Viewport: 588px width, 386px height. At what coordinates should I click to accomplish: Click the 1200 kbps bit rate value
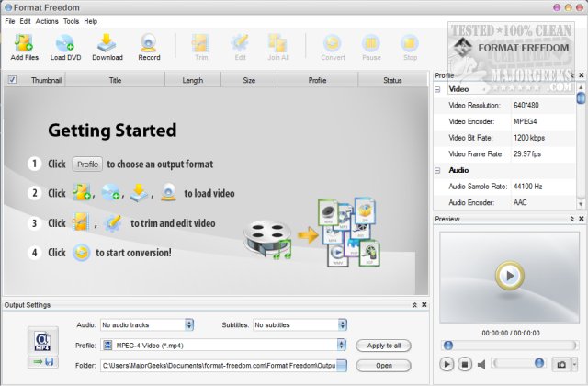coord(529,138)
